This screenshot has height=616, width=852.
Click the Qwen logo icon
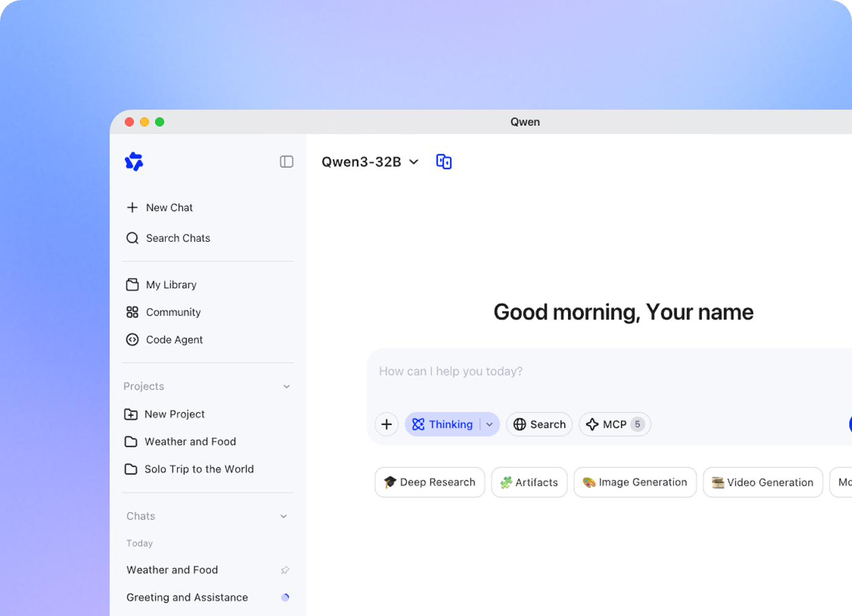[134, 161]
